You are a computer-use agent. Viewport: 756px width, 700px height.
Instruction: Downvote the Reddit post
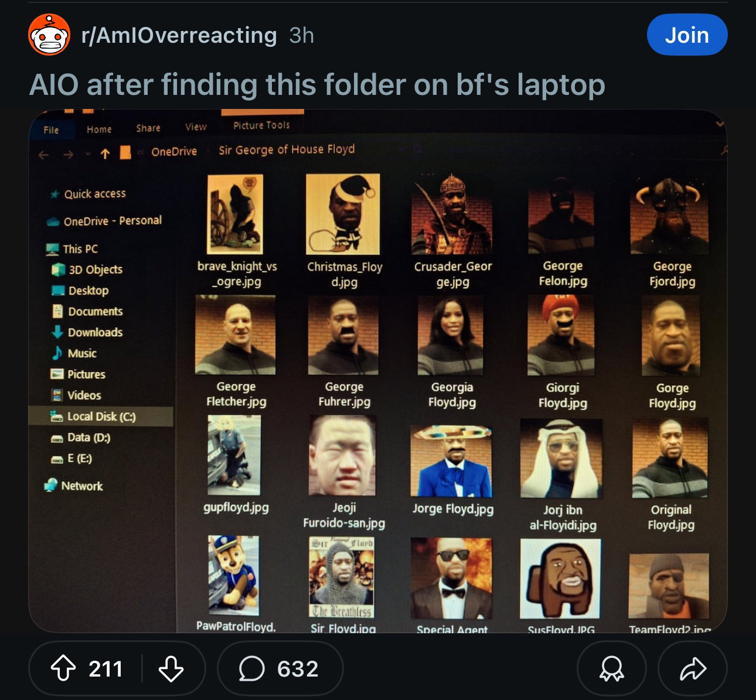coord(171,668)
